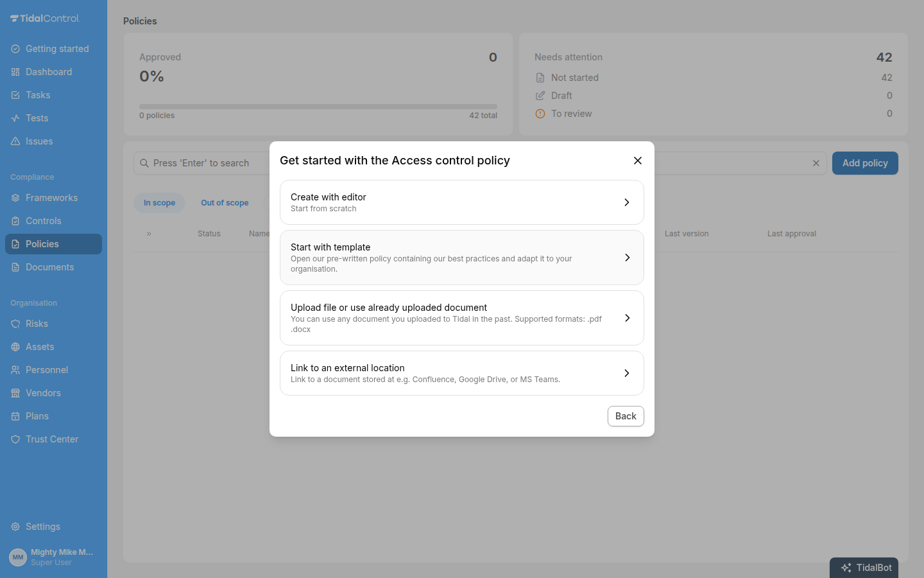Expand the Create with editor option
The image size is (924, 578).
[462, 202]
